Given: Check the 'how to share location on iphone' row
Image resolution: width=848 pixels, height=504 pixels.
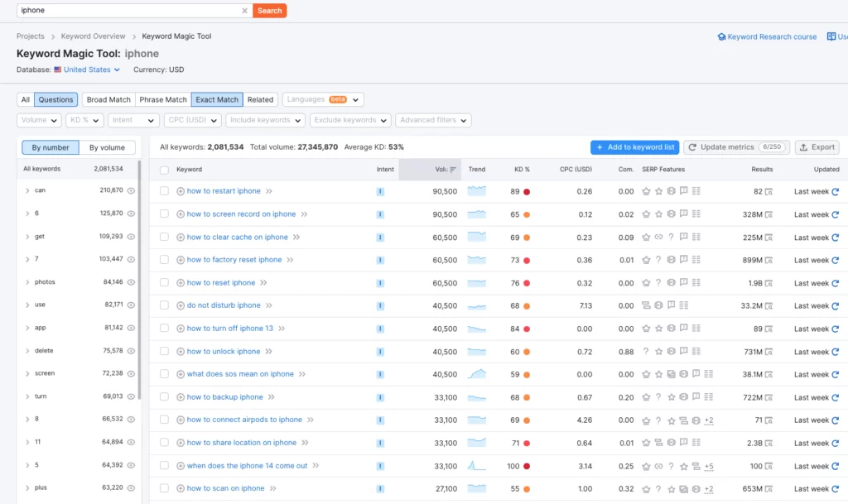Looking at the screenshot, I should pos(165,443).
